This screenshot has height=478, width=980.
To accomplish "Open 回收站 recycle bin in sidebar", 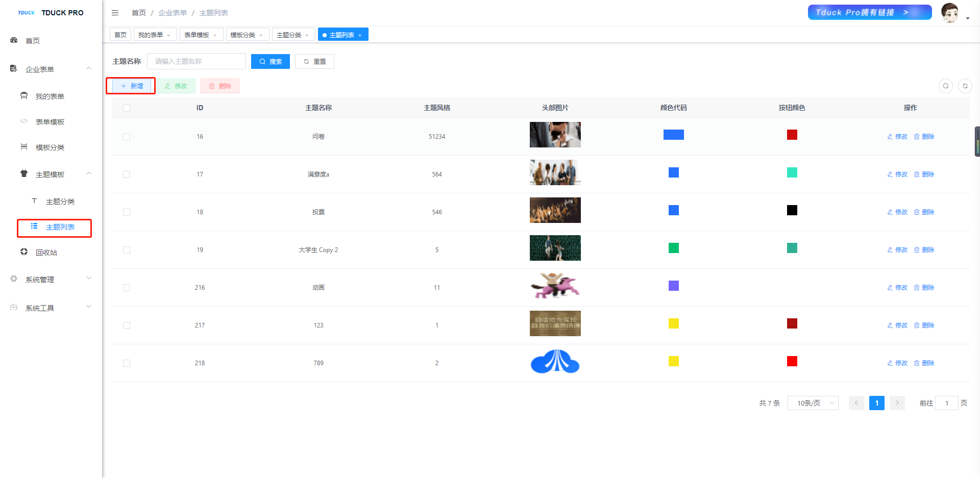I will click(x=46, y=253).
